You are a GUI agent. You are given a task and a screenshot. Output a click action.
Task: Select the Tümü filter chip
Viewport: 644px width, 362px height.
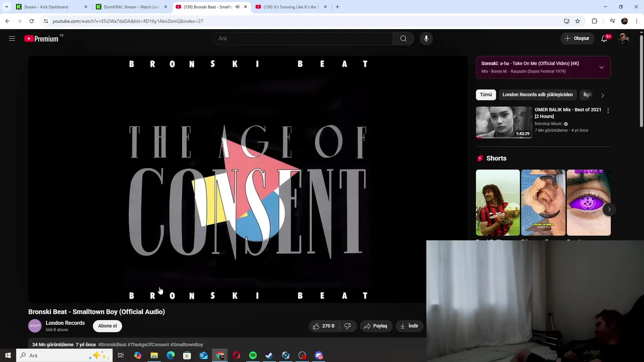486,95
